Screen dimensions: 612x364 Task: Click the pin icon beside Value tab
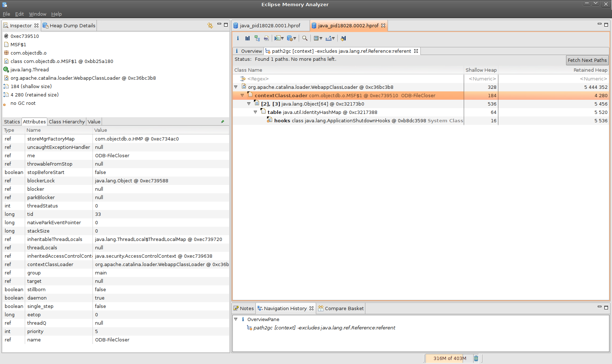point(223,122)
